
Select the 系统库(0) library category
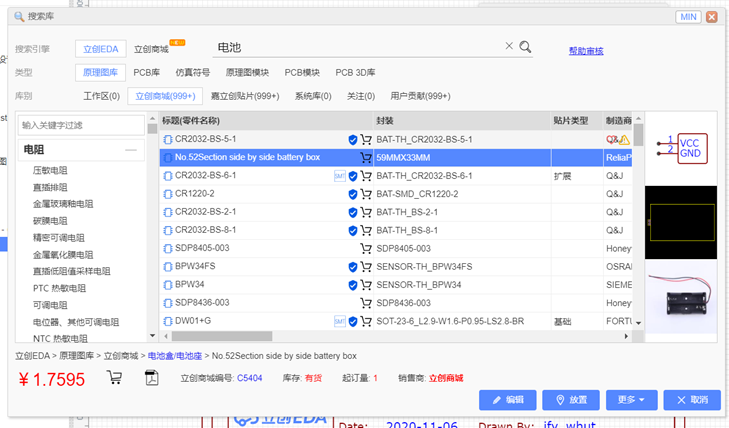(x=313, y=96)
